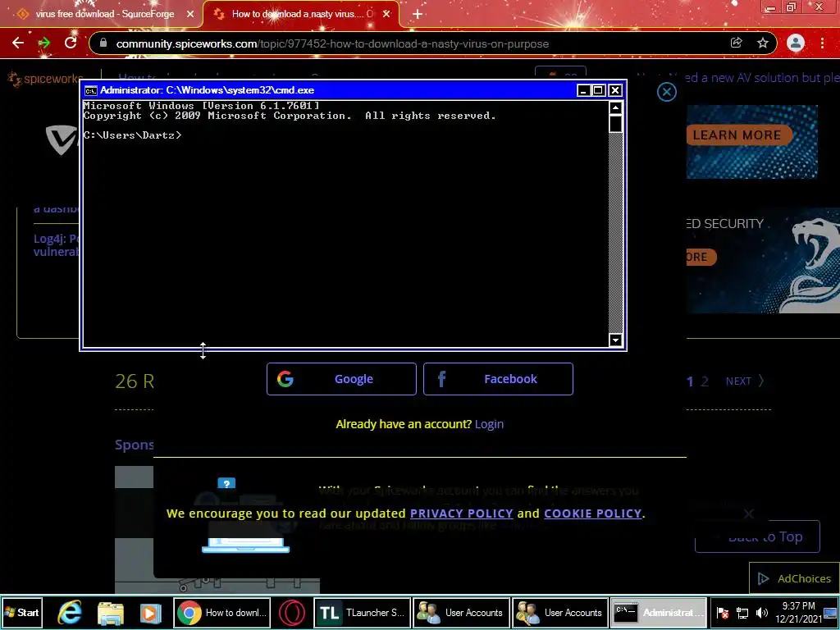Image resolution: width=840 pixels, height=630 pixels.
Task: Go to replies page 2
Action: click(x=705, y=381)
